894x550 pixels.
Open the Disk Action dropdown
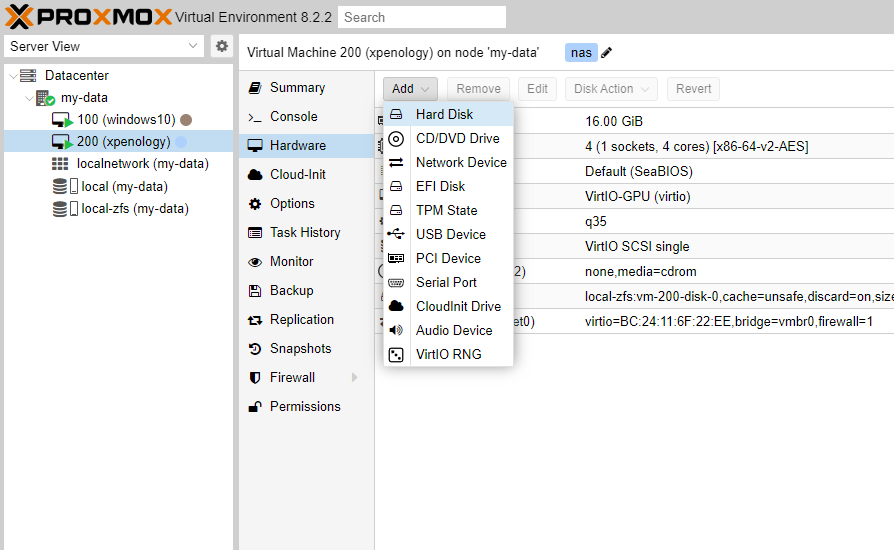click(x=611, y=89)
